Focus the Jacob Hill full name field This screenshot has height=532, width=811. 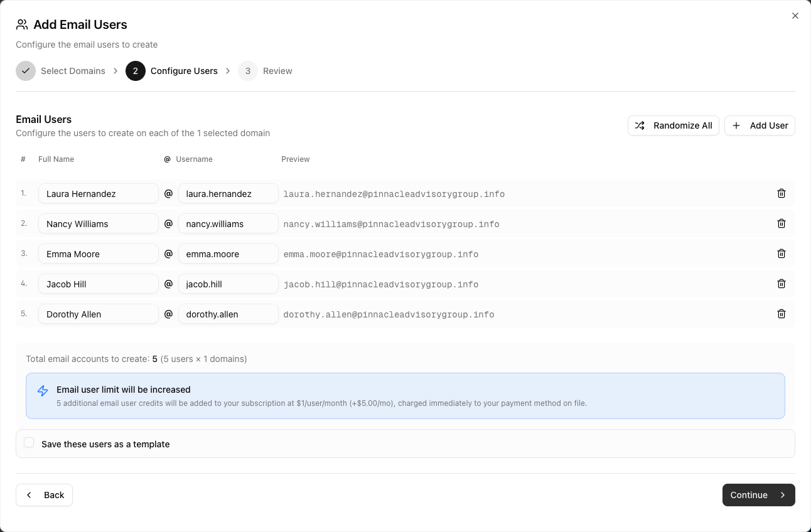[x=99, y=284]
